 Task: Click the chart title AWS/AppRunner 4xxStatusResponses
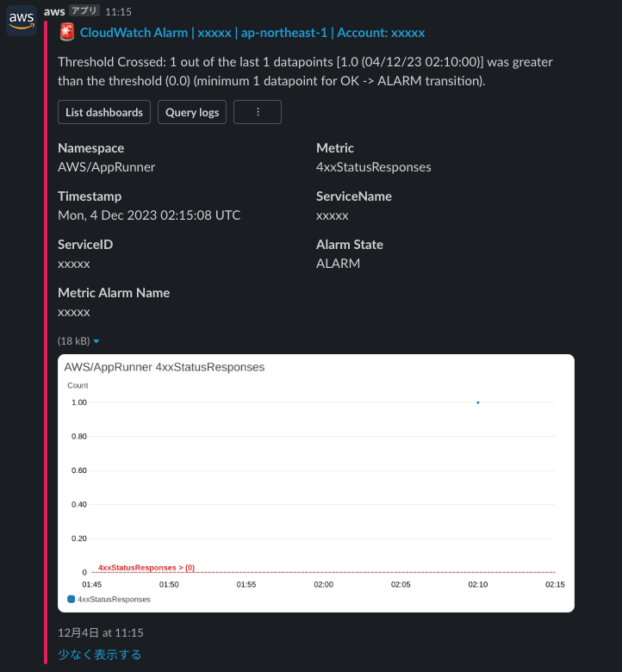point(165,367)
